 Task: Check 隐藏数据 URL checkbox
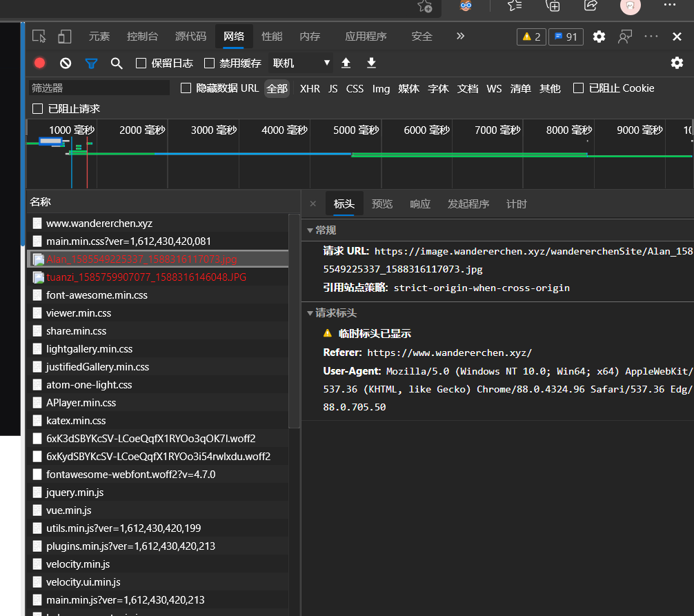186,88
